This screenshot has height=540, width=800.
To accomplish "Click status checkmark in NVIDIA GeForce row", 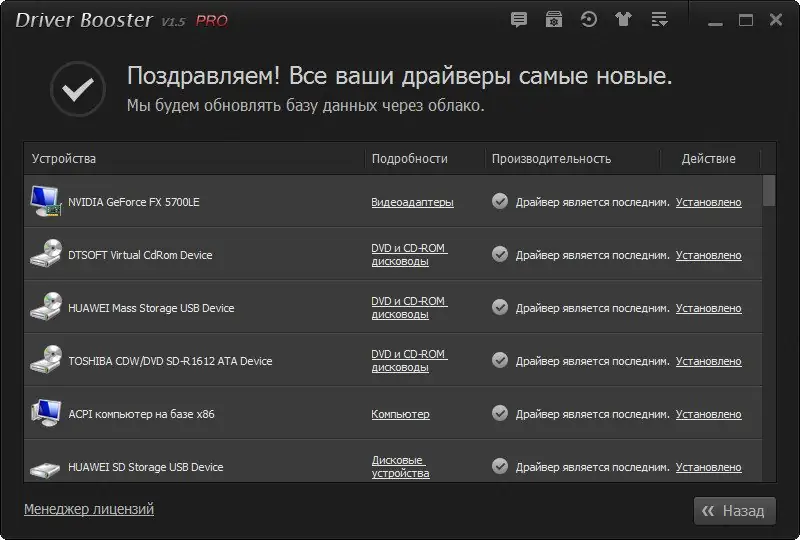I will [500, 201].
